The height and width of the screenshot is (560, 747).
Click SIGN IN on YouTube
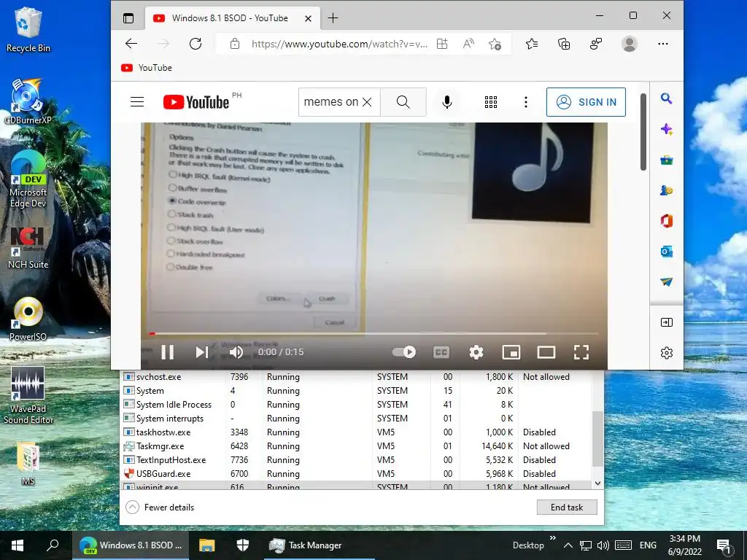click(586, 102)
